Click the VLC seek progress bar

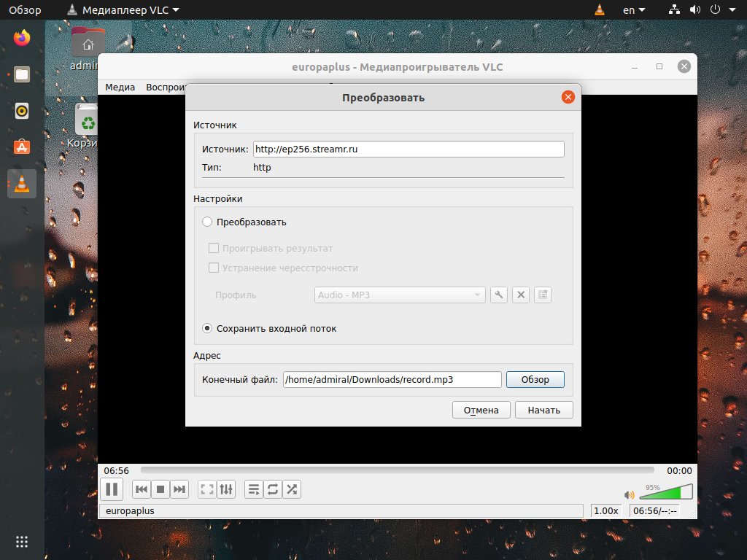(x=398, y=470)
